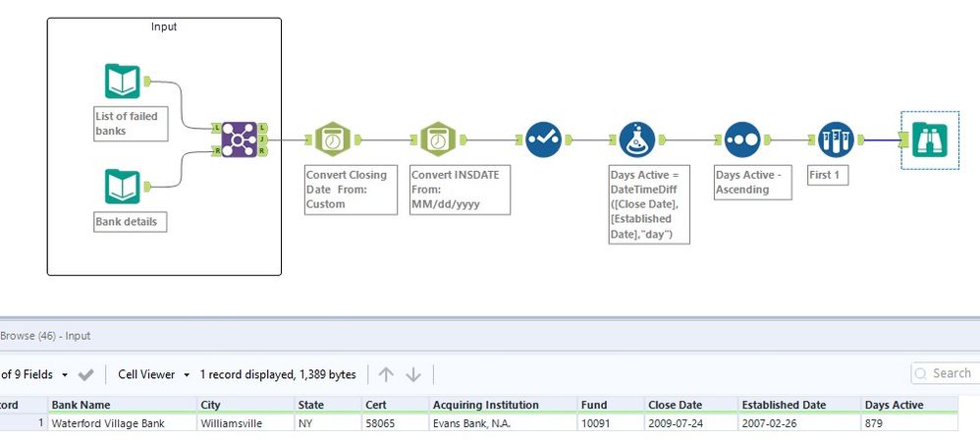Open the Days Active Formula tool
This screenshot has width=980, height=441.
point(637,139)
